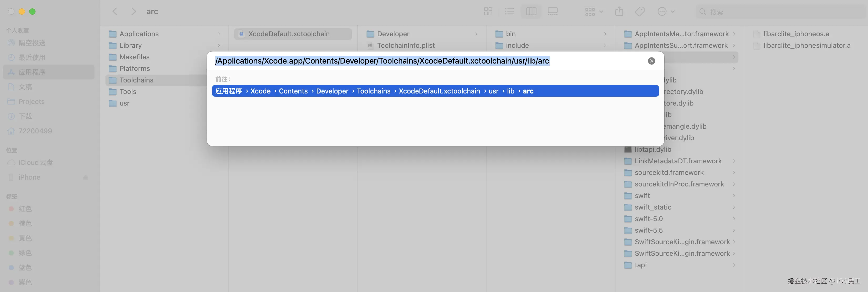
Task: Switch to gallery view mode
Action: pyautogui.click(x=553, y=12)
